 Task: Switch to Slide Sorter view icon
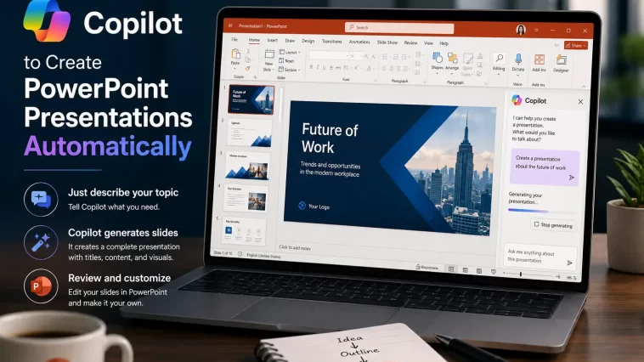(465, 270)
